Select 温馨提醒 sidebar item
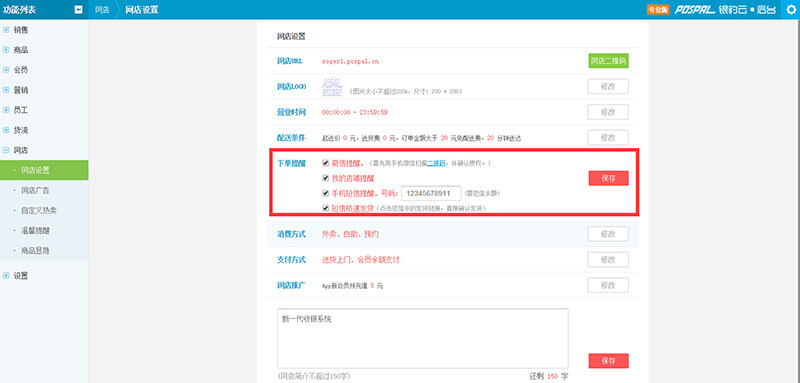Screen dimensions: 800x383 click(x=35, y=231)
